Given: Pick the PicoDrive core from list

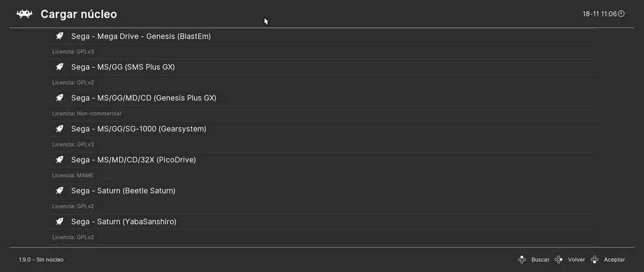Looking at the screenshot, I should [x=133, y=160].
